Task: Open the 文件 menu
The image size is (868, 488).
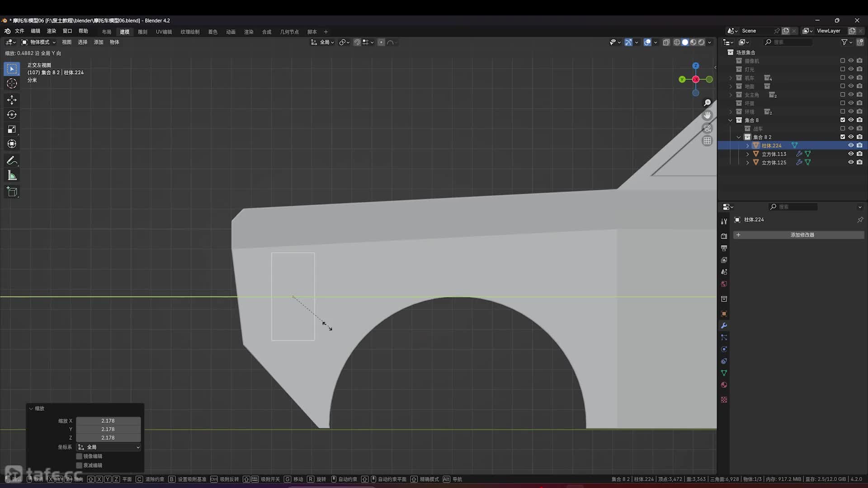Action: [19, 31]
